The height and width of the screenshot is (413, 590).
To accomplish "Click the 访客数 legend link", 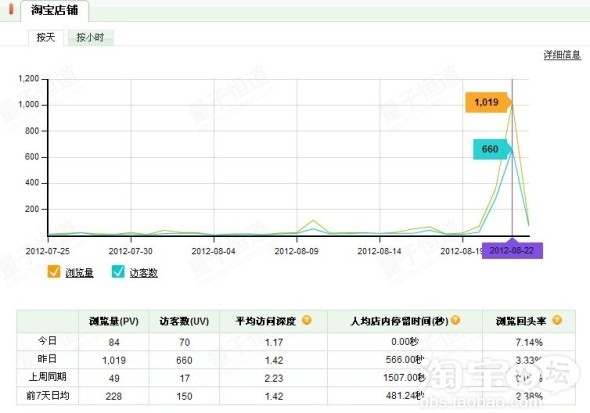I will tap(144, 273).
